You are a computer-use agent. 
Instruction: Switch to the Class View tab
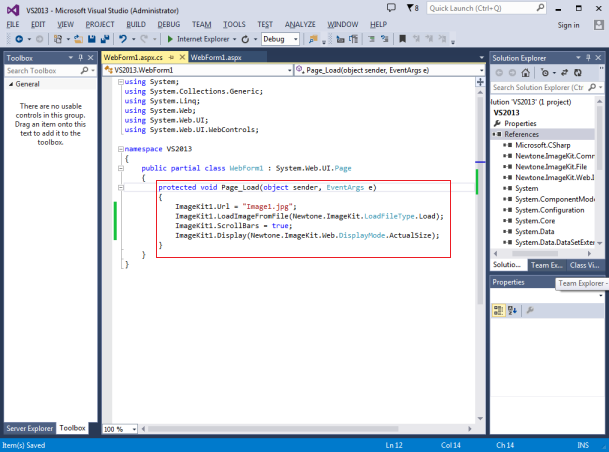[x=585, y=265]
